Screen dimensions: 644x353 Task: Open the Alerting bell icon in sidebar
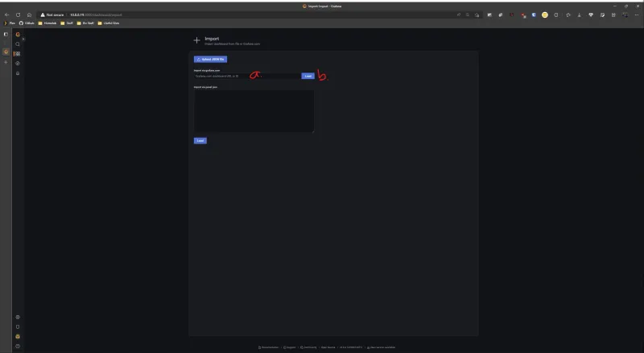coord(18,73)
